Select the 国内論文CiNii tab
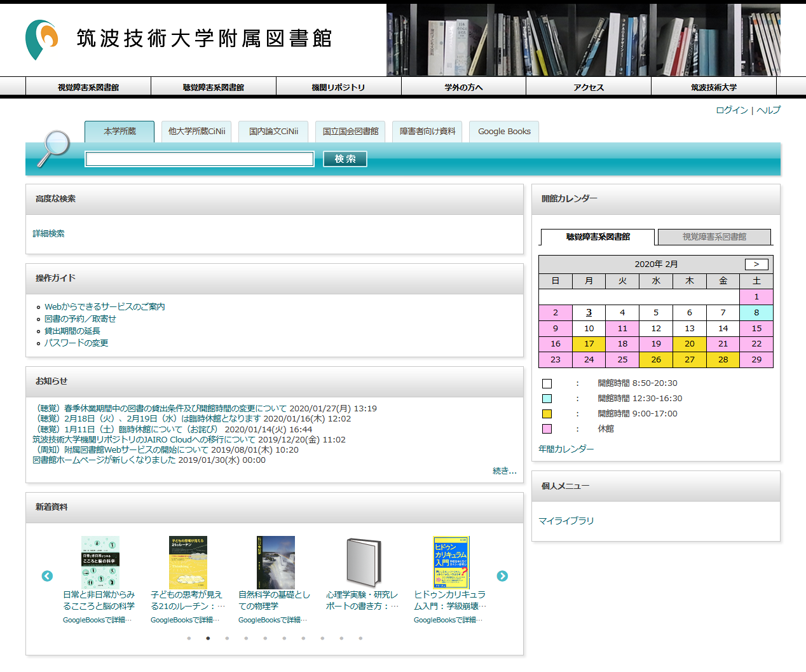Screen dimensions: 806x672 tap(273, 132)
